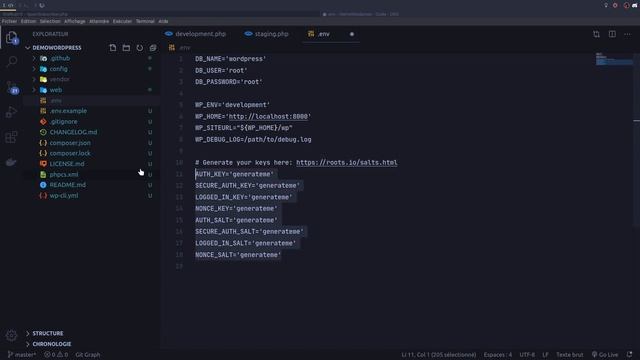Open the Affichage menu
640x360 pixels.
click(75, 21)
